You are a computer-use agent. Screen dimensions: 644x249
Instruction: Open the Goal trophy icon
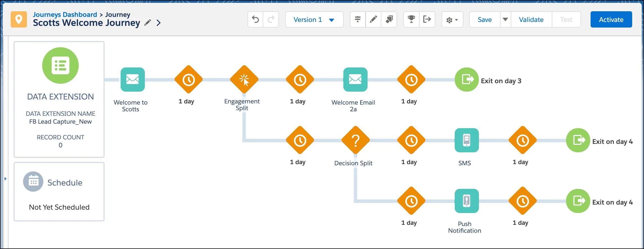411,19
